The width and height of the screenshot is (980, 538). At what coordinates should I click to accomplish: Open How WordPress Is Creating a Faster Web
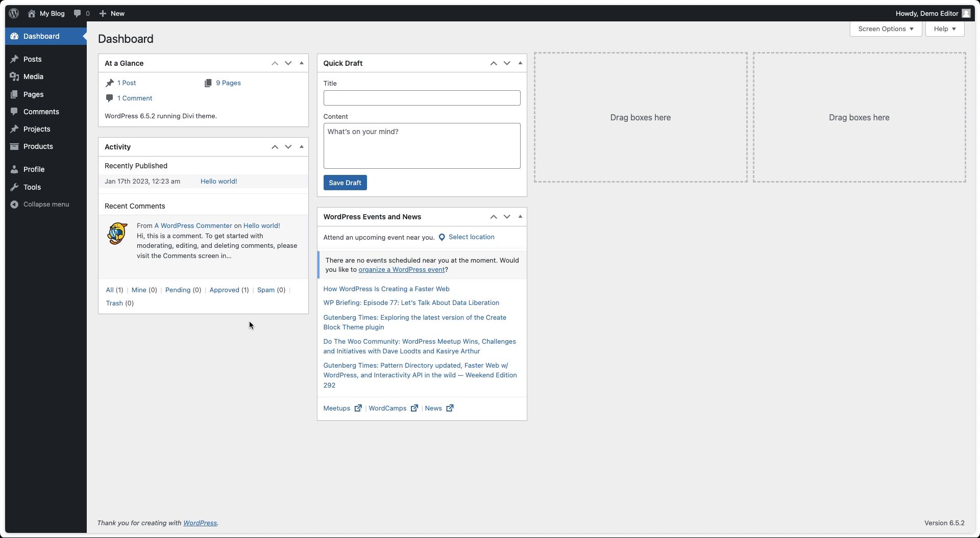click(x=386, y=289)
